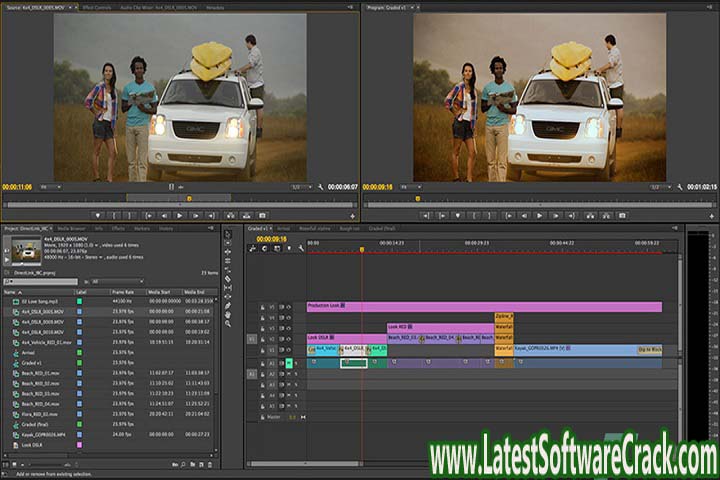This screenshot has width=720, height=480.
Task: Select the Razor tool
Action: (228, 279)
